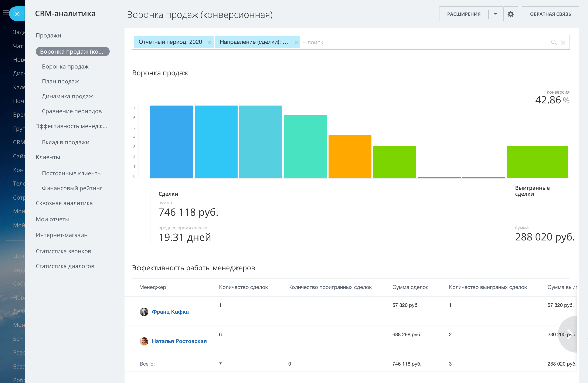Click Количество проигранных сделок column header
The image size is (588, 383).
tap(330, 287)
